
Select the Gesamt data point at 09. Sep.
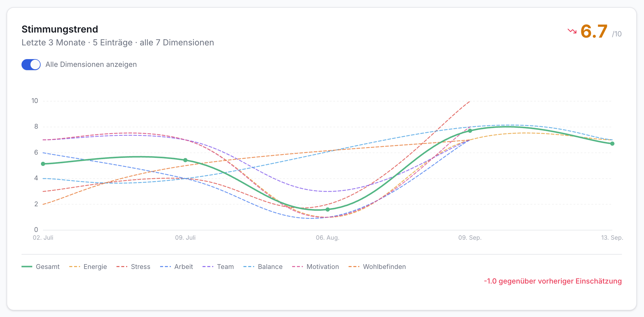[470, 131]
